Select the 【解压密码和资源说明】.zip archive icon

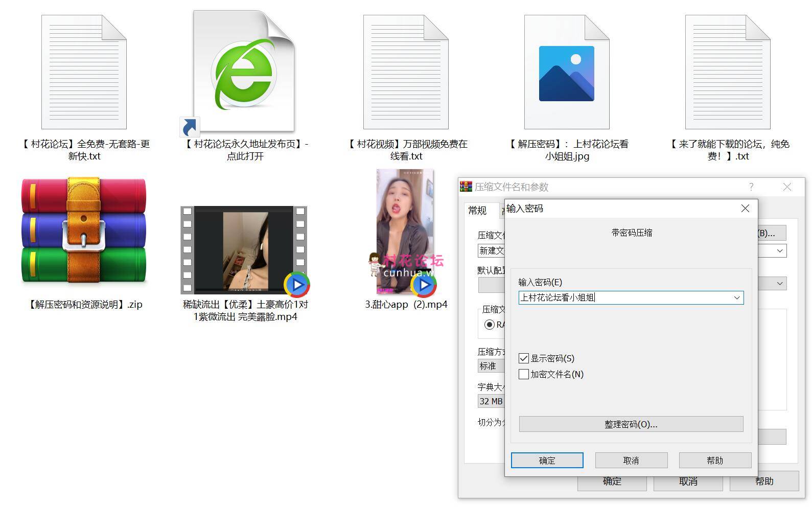coord(84,230)
